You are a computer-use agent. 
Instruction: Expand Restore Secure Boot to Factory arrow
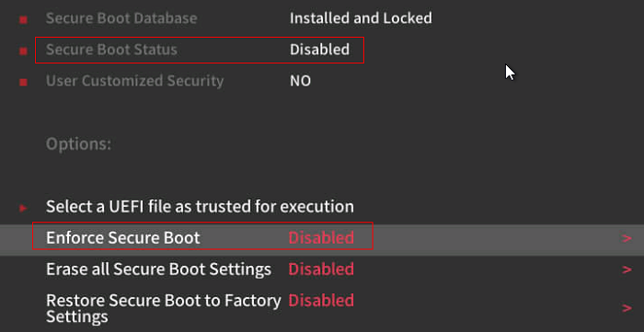[627, 308]
